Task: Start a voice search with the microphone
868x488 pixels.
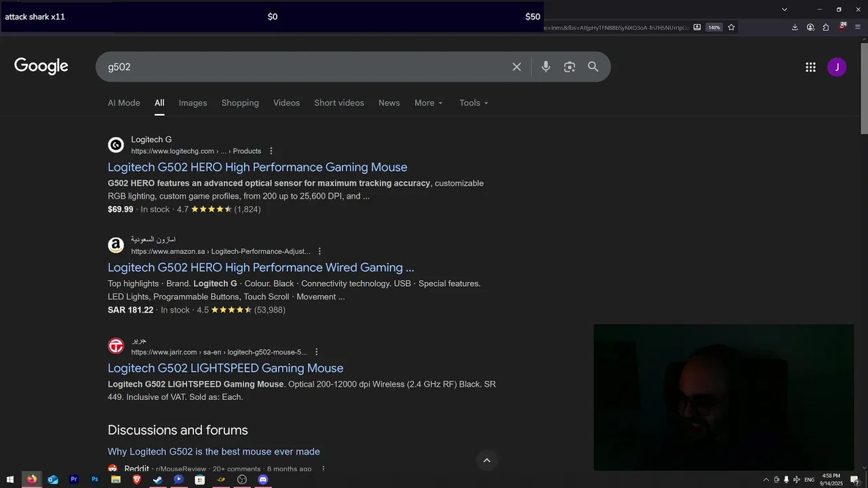Action: coord(546,67)
